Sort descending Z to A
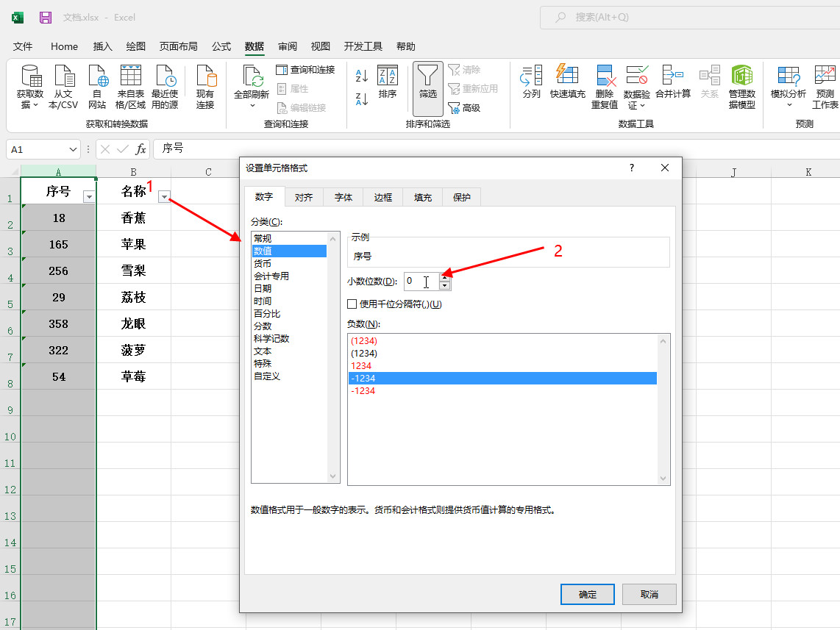 click(362, 99)
